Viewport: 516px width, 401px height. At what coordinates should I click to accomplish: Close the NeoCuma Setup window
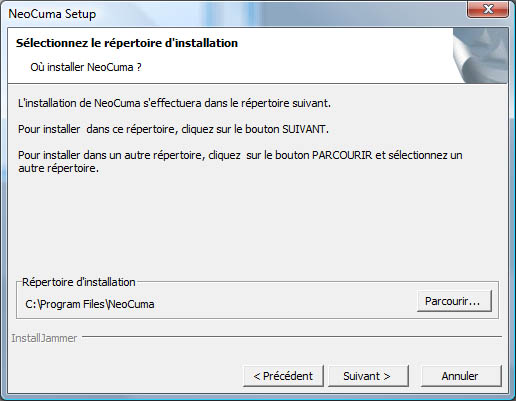(488, 9)
